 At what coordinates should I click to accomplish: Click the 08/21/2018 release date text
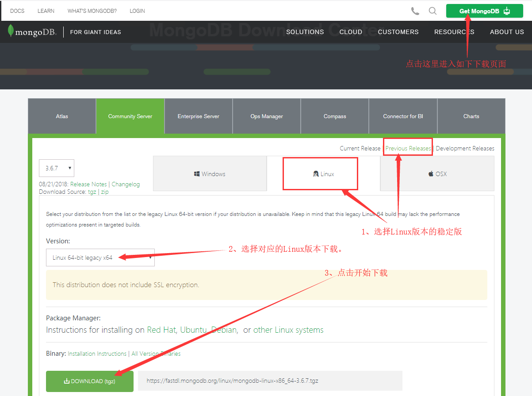click(54, 184)
